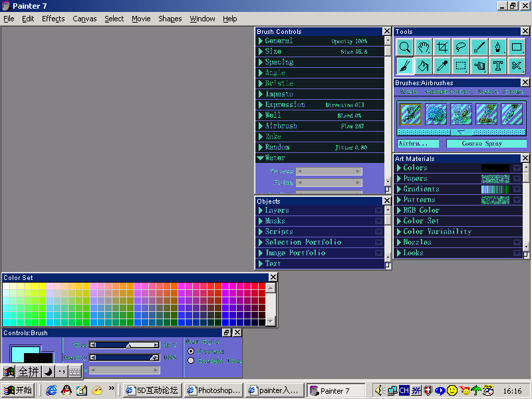
Task: Open the Window menu
Action: pos(202,19)
